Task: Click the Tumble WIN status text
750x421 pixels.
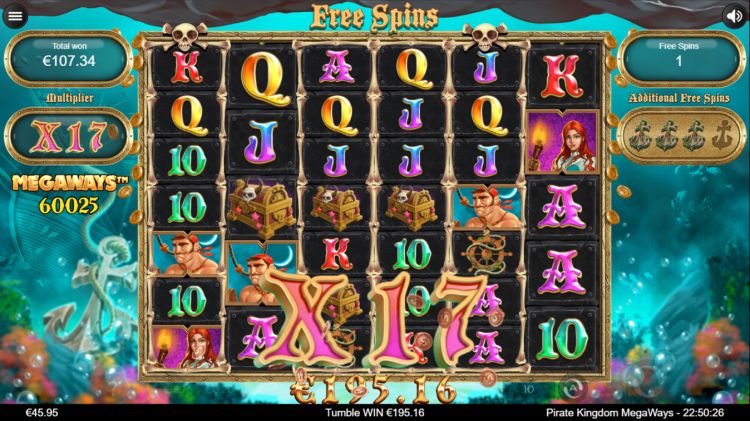Action: [x=375, y=412]
